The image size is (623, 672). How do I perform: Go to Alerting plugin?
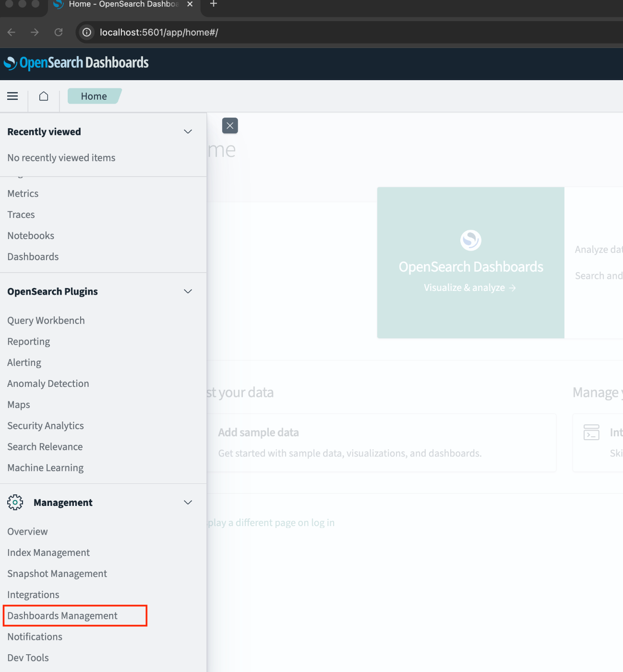[24, 363]
